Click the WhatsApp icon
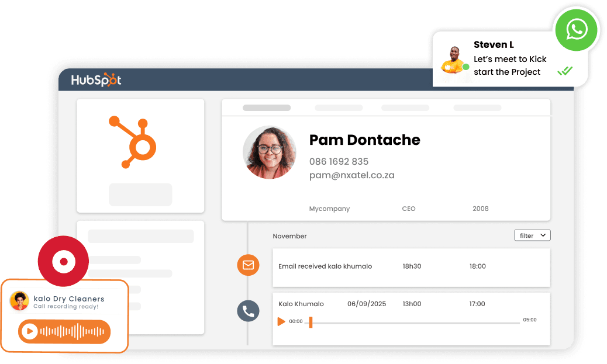 [577, 30]
